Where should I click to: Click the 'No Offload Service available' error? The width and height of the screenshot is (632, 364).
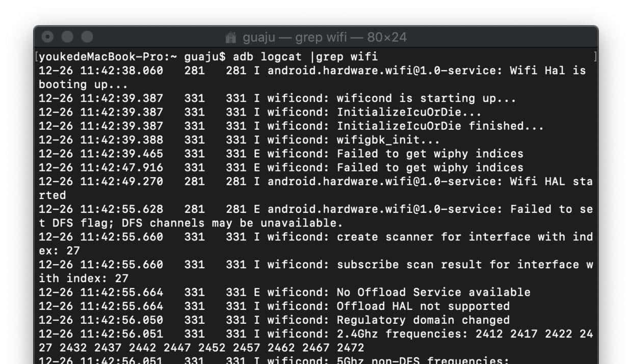(433, 292)
